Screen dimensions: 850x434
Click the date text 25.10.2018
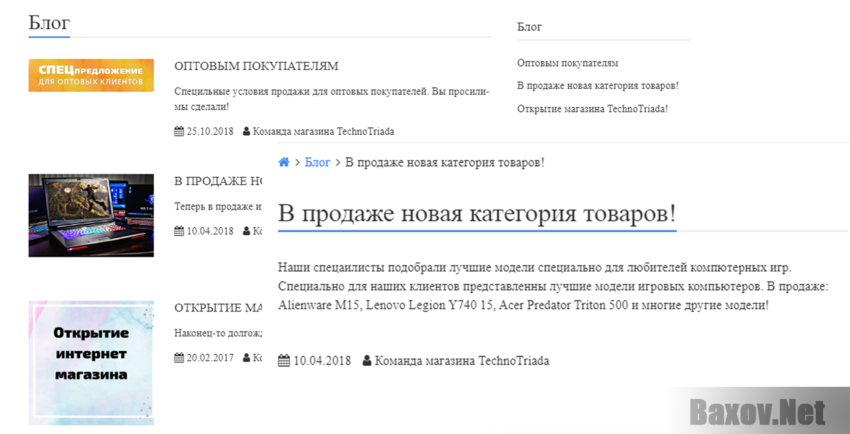pyautogui.click(x=210, y=131)
